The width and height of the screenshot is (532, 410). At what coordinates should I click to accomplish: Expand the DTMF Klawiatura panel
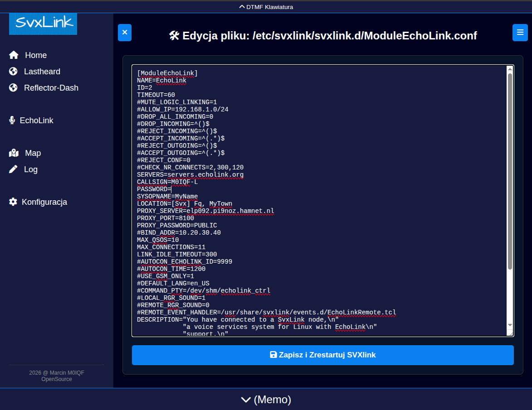coord(266,7)
